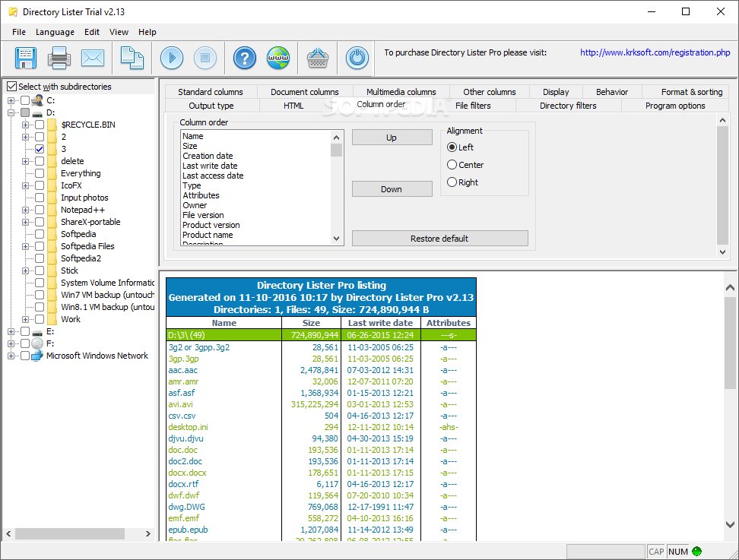The image size is (739, 560).
Task: Switch to the Standard columns tab
Action: [210, 92]
